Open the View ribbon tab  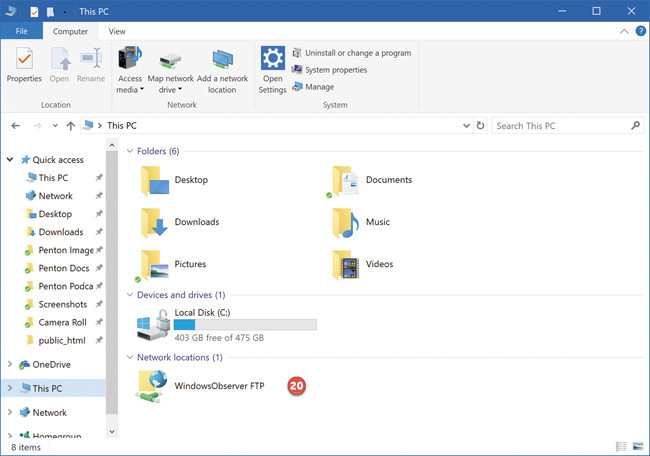pos(117,32)
